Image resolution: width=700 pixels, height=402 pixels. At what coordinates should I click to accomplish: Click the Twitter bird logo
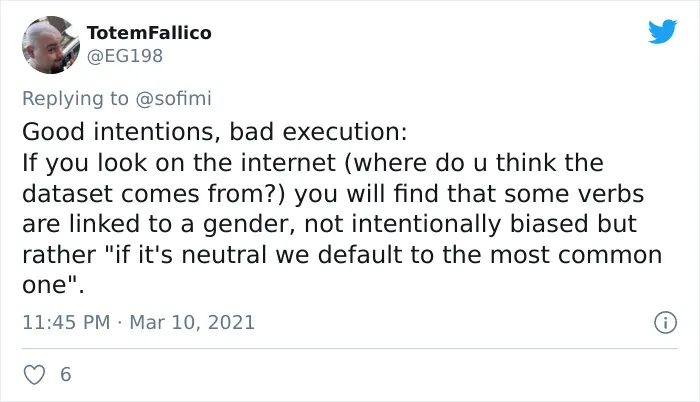662,31
